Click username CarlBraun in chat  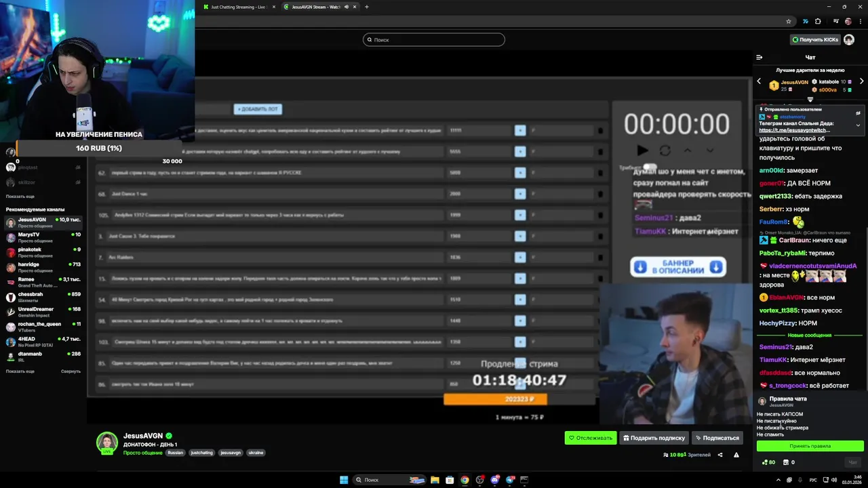(793, 240)
